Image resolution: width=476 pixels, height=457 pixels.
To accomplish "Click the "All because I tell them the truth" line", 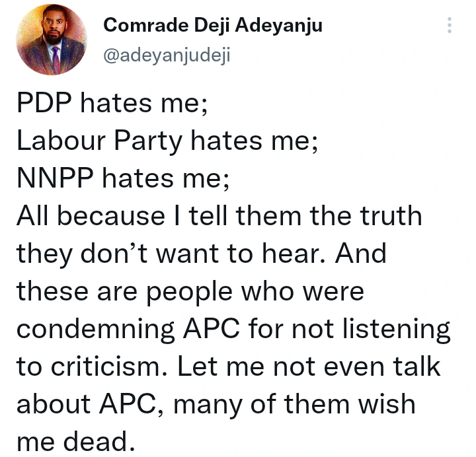I will (219, 215).
